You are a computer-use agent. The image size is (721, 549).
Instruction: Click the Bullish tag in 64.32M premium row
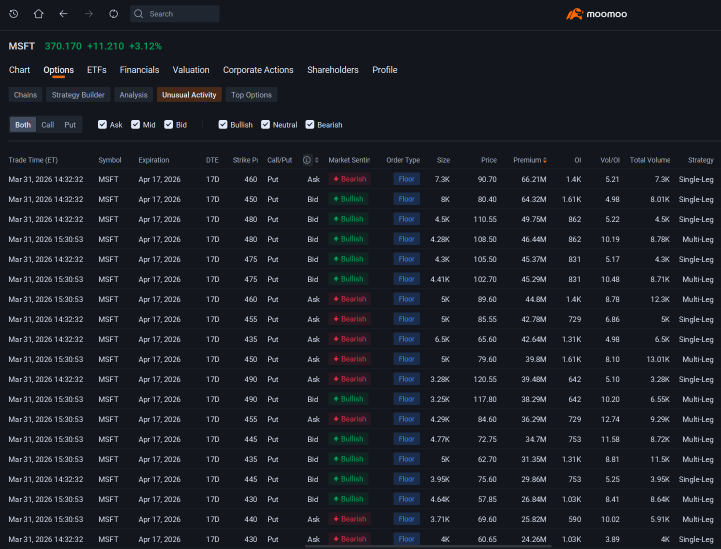click(348, 199)
